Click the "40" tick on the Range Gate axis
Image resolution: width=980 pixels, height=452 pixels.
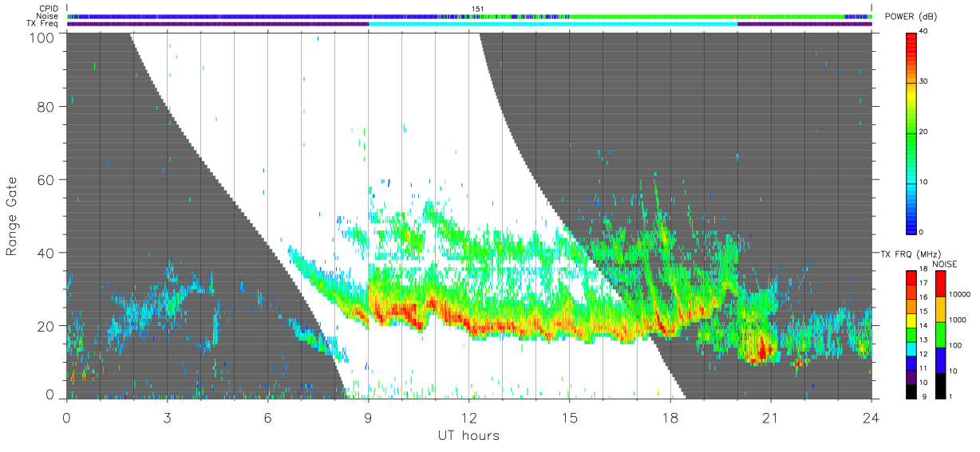coord(46,253)
